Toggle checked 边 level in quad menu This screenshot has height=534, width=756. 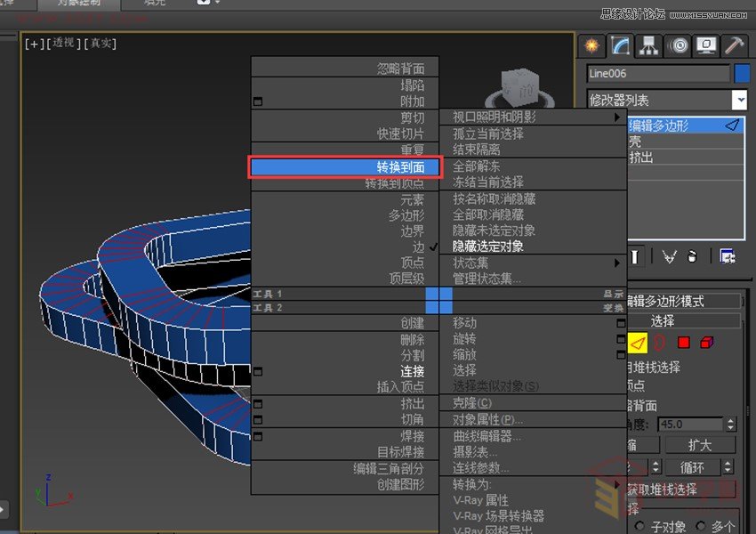pos(345,247)
